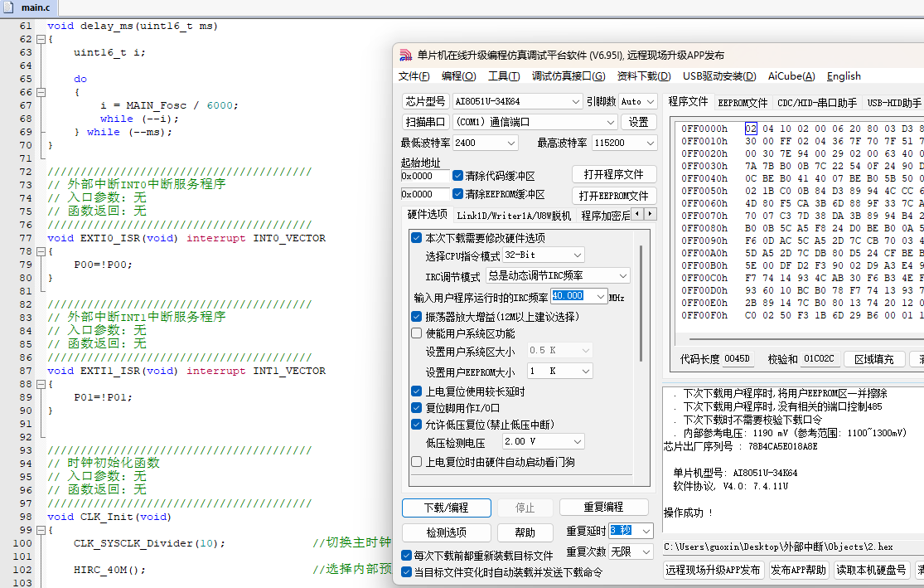This screenshot has width=924, height=588.
Task: Open the 低压检测电压 2.00 V dropdown
Action: (544, 442)
